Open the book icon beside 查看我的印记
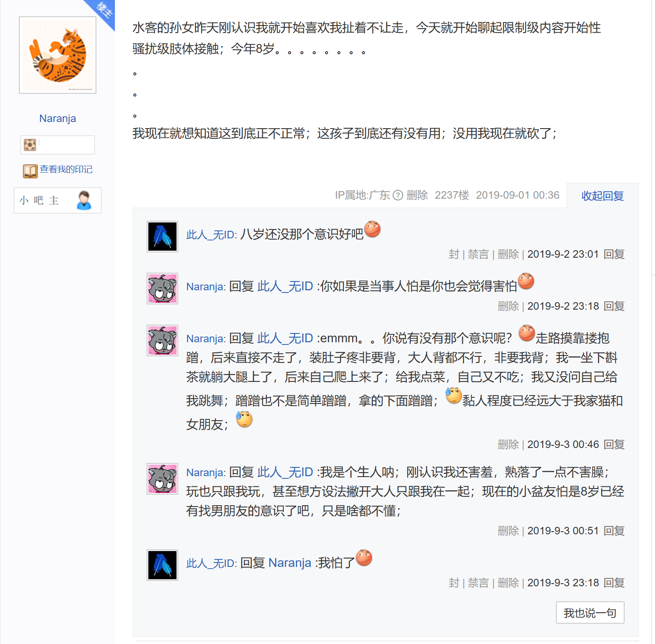 coord(30,171)
